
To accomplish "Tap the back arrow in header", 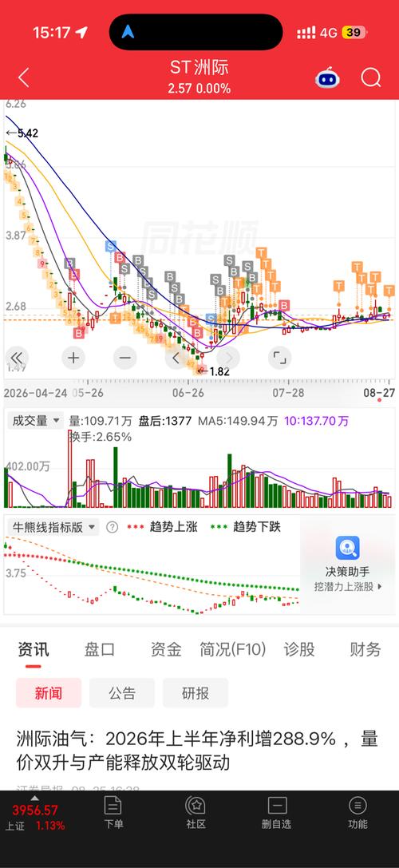I will point(23,78).
